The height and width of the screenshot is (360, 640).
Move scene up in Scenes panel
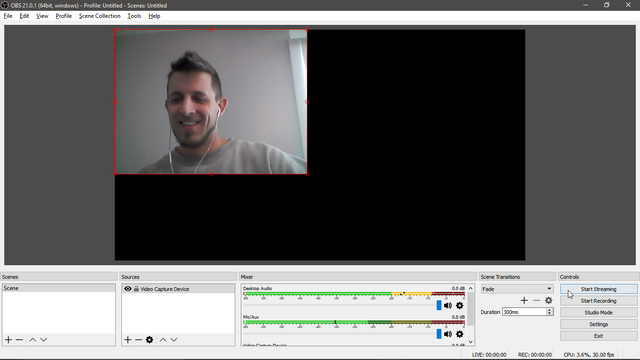coord(33,340)
